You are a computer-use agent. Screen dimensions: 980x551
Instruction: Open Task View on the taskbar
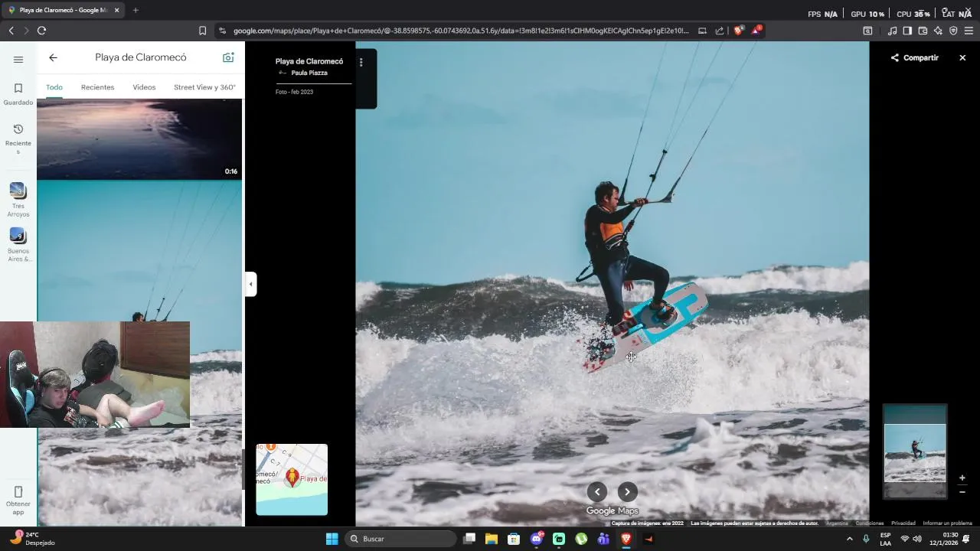tap(469, 539)
